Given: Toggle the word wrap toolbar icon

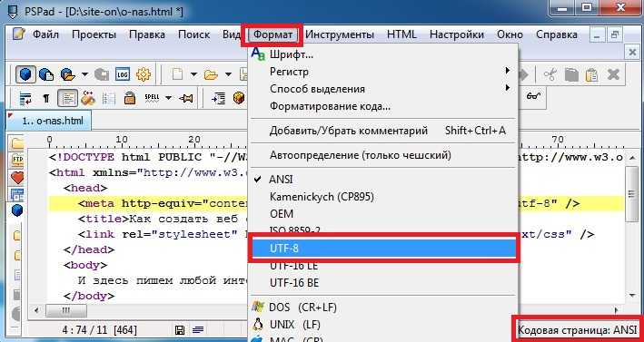Looking at the screenshot, I should click(26, 98).
